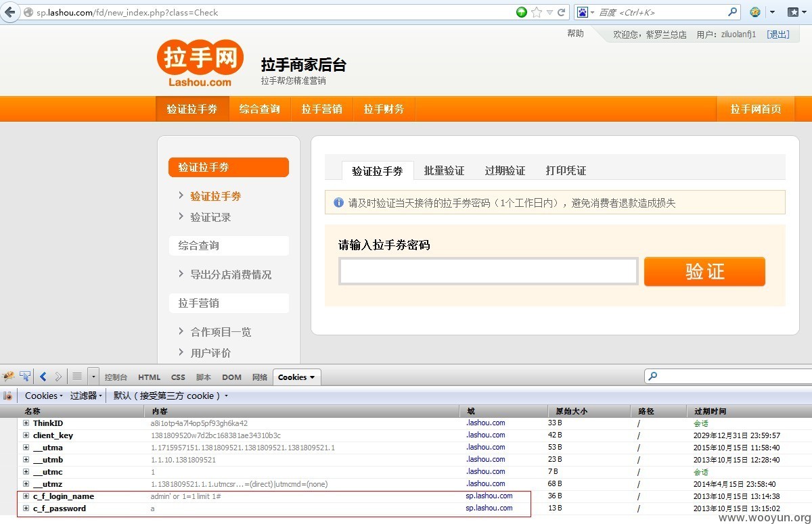Click the orange 验证拉手券 sidebar header
Viewport: 812px width, 524px height.
click(229, 167)
